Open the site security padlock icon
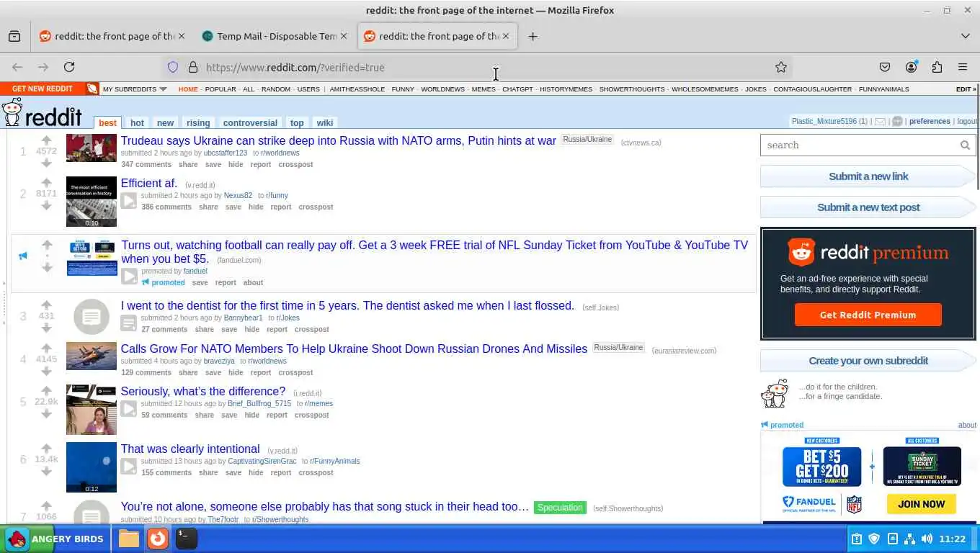This screenshot has width=980, height=553. [x=192, y=67]
